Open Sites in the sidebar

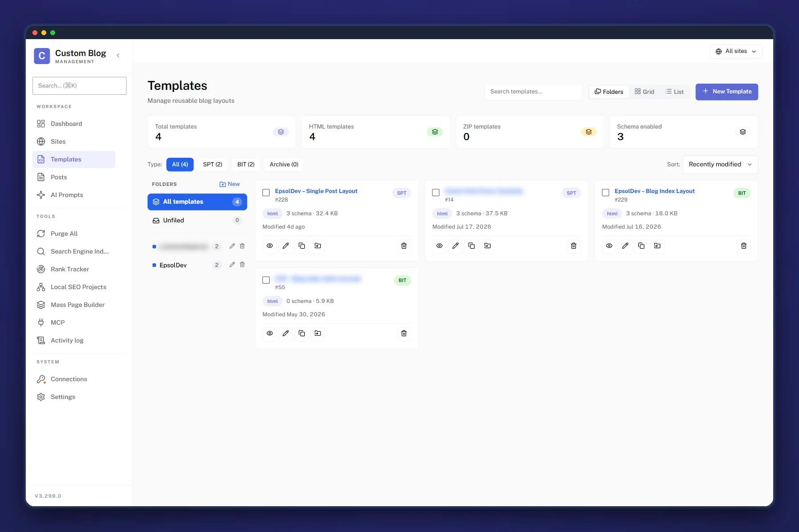coord(74,141)
